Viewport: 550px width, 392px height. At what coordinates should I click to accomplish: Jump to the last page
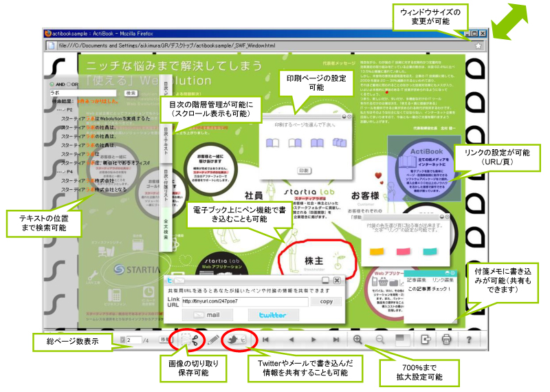[336, 339]
